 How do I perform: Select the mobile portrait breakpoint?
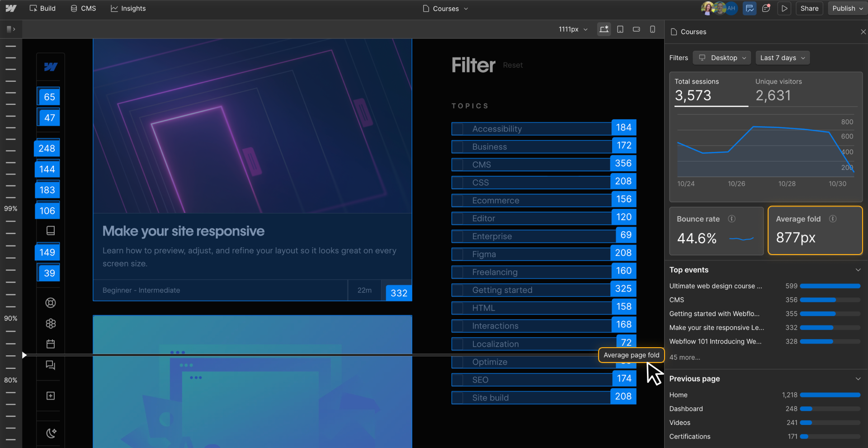[652, 29]
